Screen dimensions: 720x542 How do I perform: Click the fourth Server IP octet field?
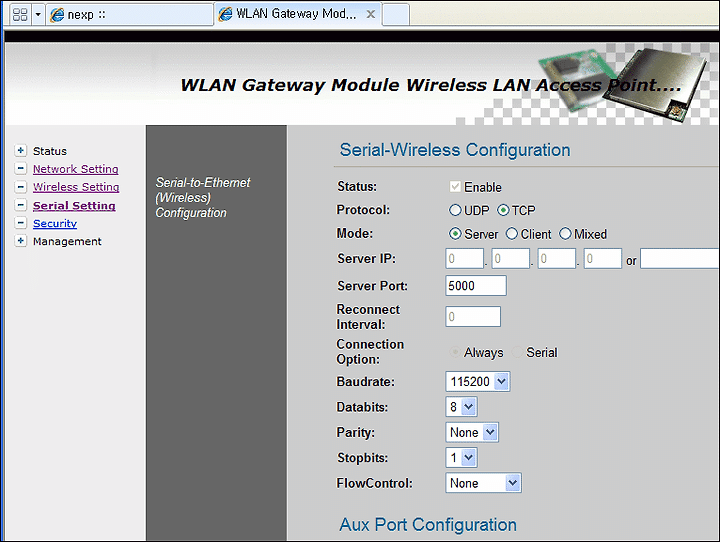click(603, 259)
